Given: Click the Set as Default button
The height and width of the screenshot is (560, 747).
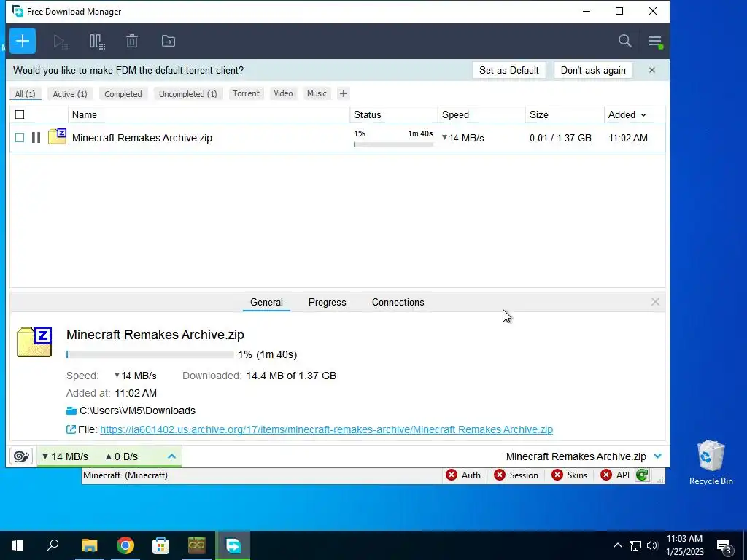Looking at the screenshot, I should point(508,70).
